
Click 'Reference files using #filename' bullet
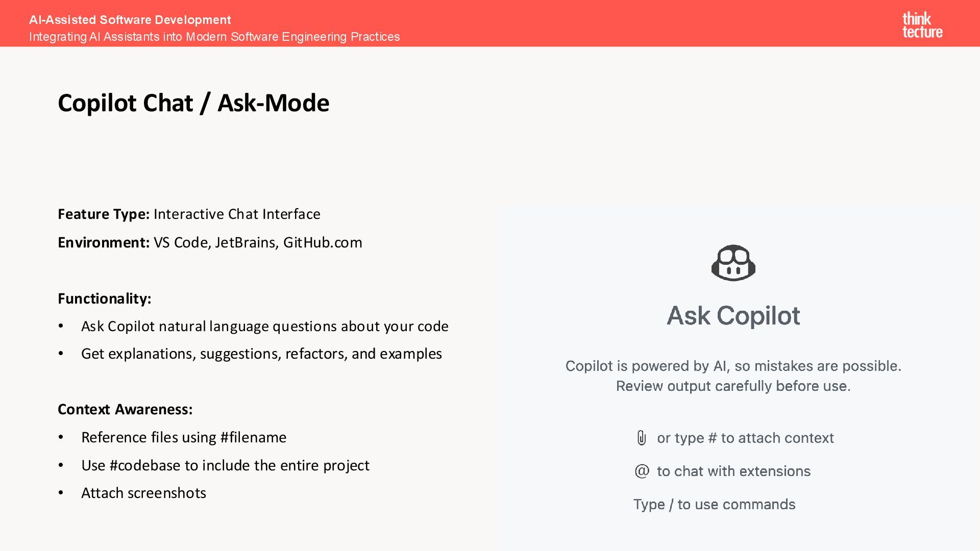[x=184, y=437]
